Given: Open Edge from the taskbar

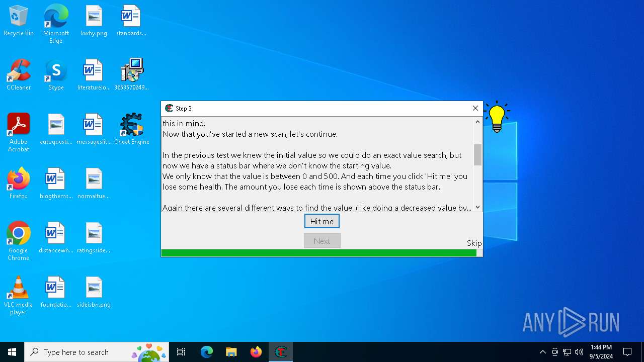Looking at the screenshot, I should [x=207, y=352].
